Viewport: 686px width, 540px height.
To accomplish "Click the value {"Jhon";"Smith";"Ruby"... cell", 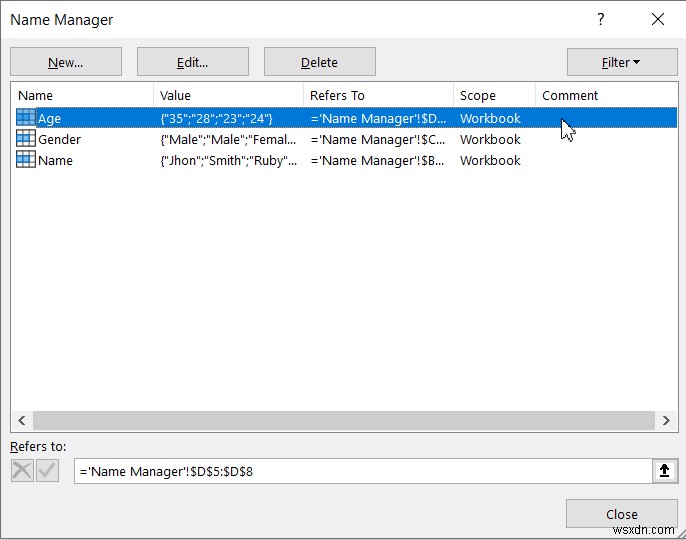I will [228, 161].
